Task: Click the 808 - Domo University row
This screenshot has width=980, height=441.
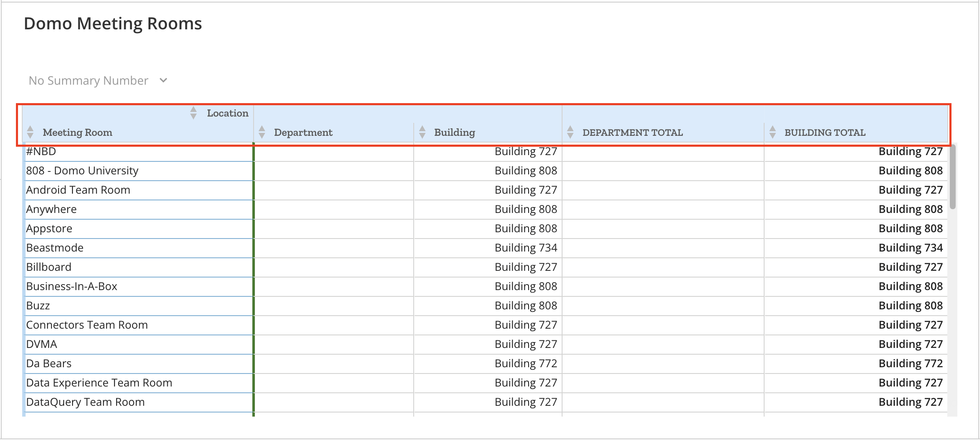Action: pyautogui.click(x=82, y=170)
